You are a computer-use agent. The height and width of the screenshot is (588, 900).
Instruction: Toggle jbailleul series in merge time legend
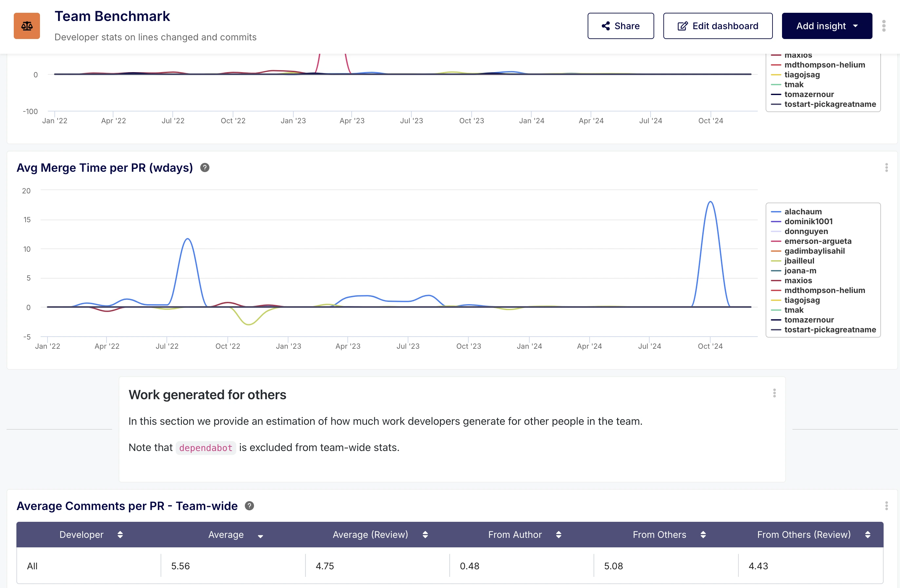(799, 261)
